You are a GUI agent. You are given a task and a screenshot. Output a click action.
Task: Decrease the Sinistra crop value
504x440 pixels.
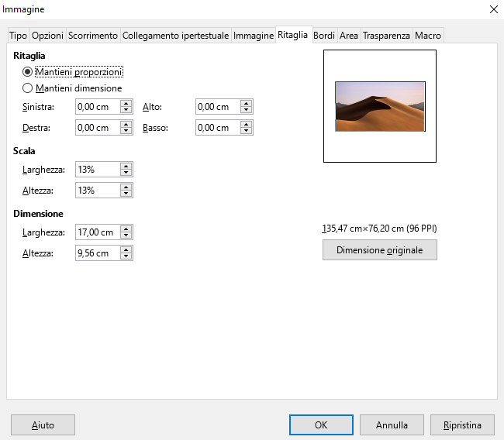point(126,110)
